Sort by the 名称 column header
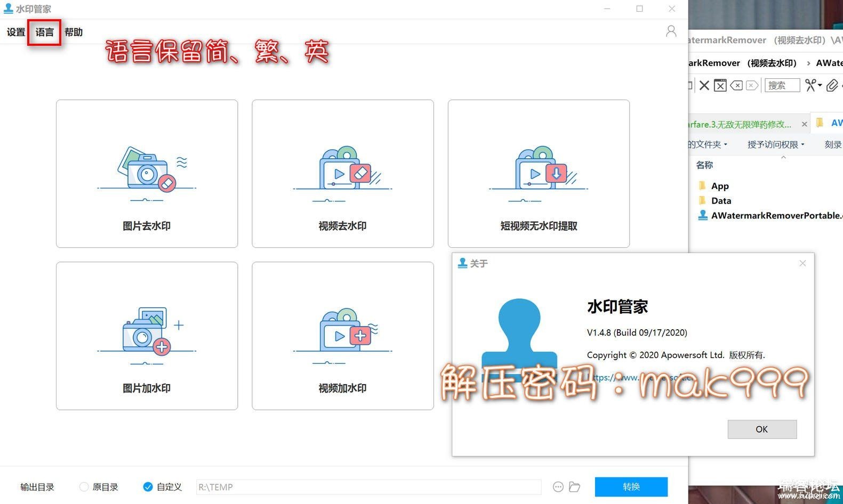 click(x=704, y=165)
